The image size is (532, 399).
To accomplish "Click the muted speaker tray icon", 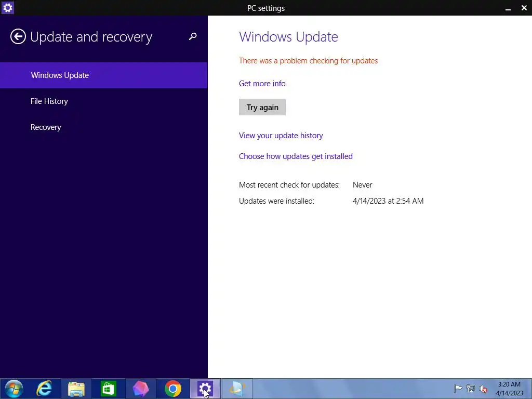I will [x=483, y=389].
